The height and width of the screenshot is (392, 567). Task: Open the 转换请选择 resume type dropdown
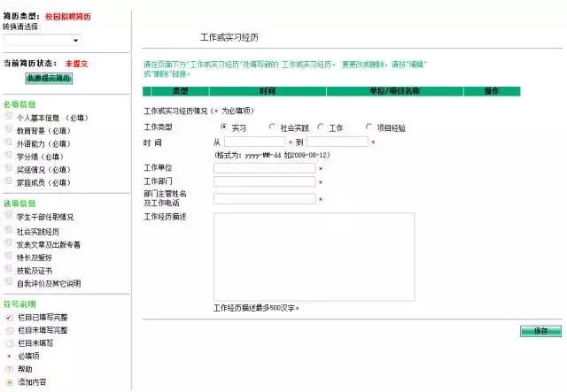[42, 40]
